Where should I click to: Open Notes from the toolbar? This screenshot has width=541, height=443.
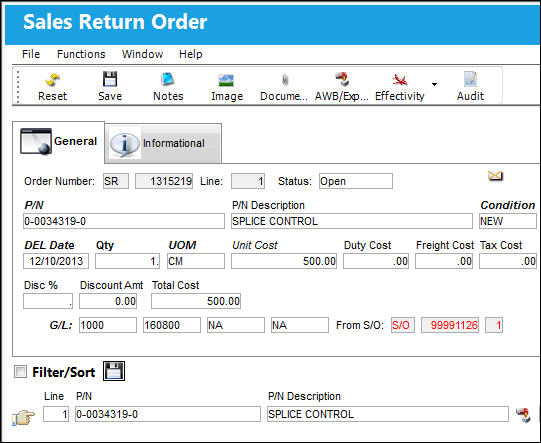pos(168,79)
